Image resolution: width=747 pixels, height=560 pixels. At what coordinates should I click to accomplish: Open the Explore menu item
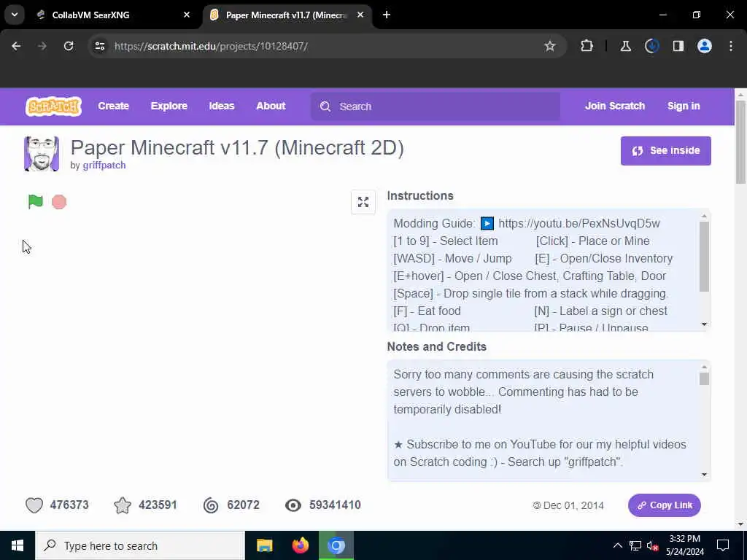[x=169, y=106]
